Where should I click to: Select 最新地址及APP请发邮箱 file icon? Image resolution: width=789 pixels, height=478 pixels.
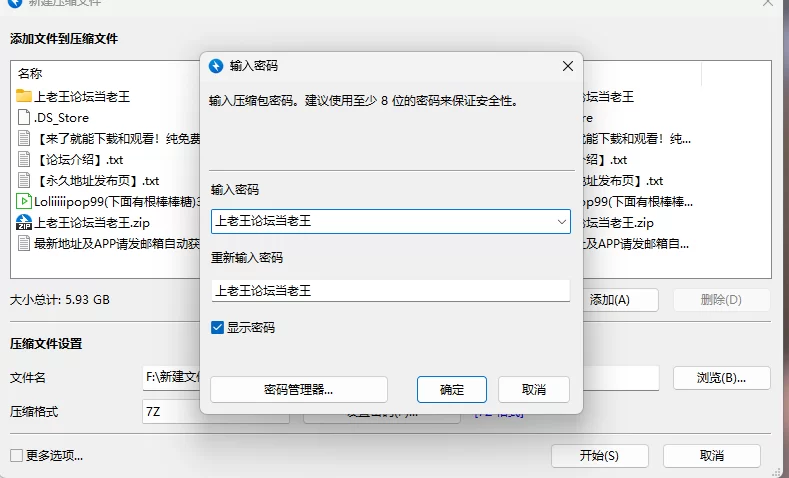click(24, 244)
